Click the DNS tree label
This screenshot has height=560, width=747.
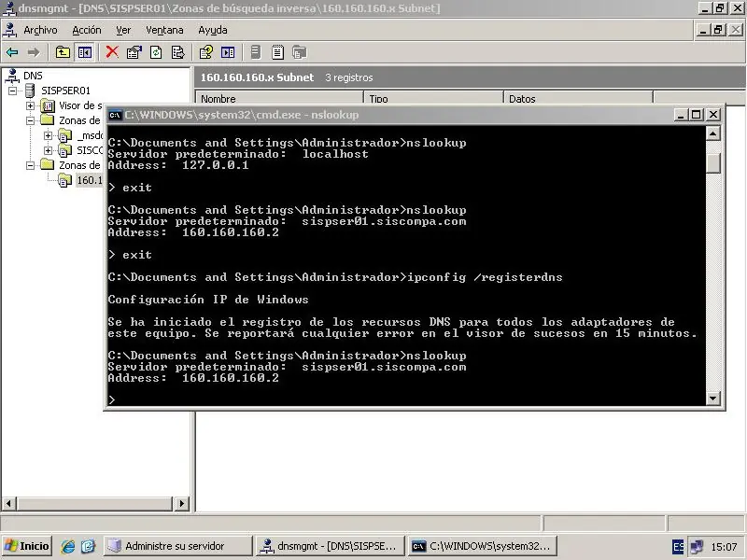click(33, 76)
